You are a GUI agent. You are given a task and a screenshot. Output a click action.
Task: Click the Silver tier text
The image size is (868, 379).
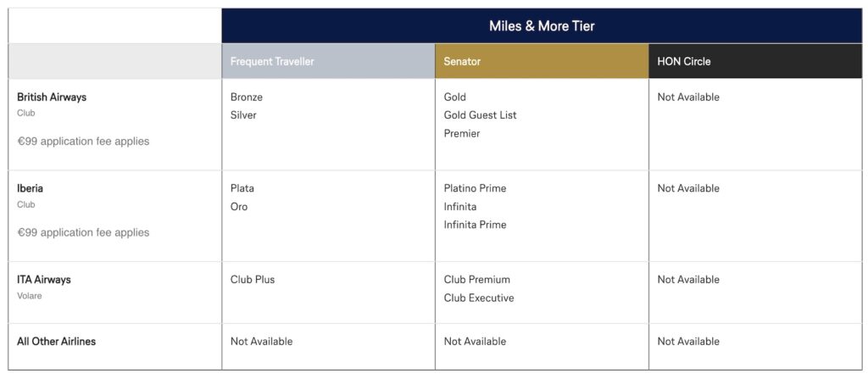coord(243,115)
